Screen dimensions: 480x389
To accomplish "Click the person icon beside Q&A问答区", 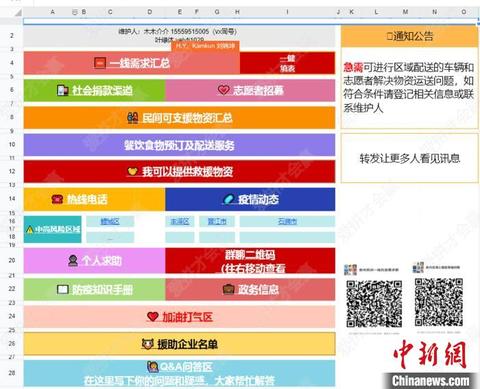I will tap(153, 367).
